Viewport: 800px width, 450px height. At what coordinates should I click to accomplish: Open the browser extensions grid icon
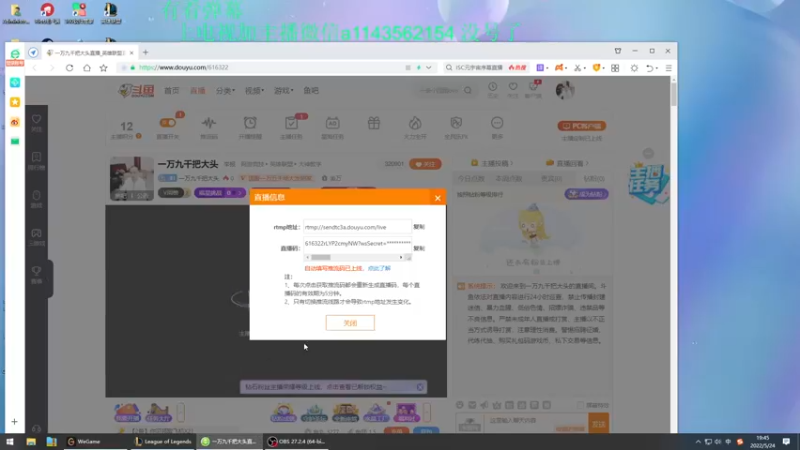615,68
